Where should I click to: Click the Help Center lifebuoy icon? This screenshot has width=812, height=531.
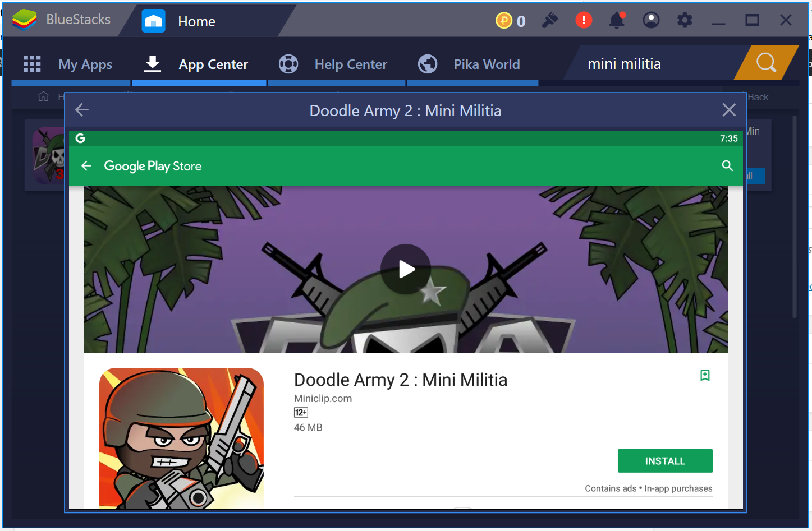[288, 64]
